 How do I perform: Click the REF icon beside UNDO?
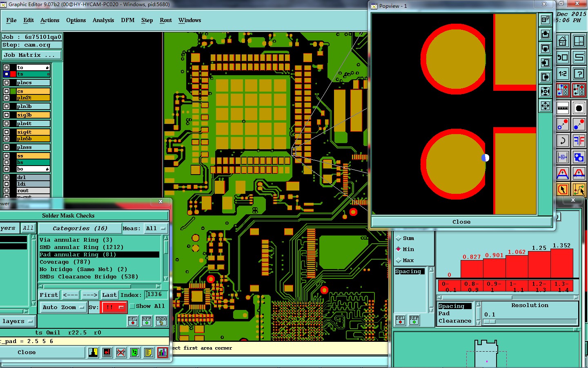(147, 321)
